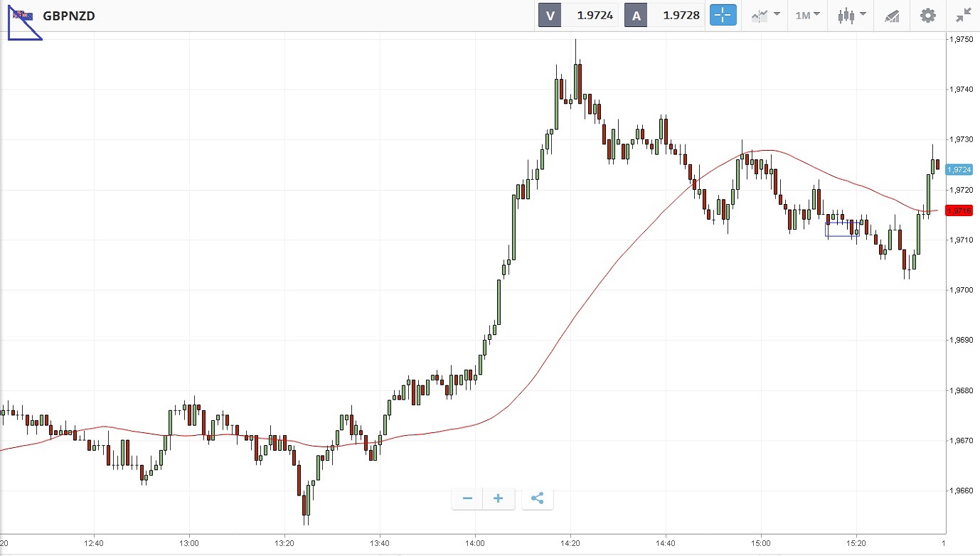Click the share chart icon
This screenshot has height=556, width=980.
click(x=538, y=498)
